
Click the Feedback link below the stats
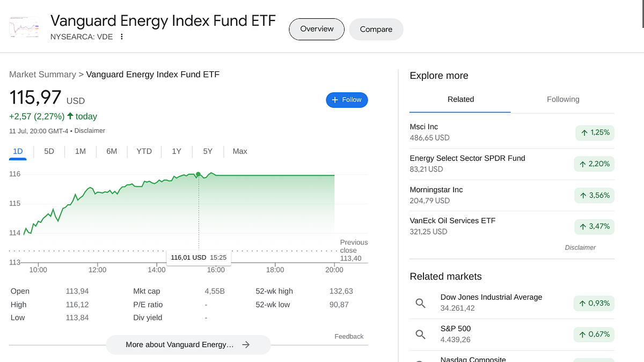point(349,336)
